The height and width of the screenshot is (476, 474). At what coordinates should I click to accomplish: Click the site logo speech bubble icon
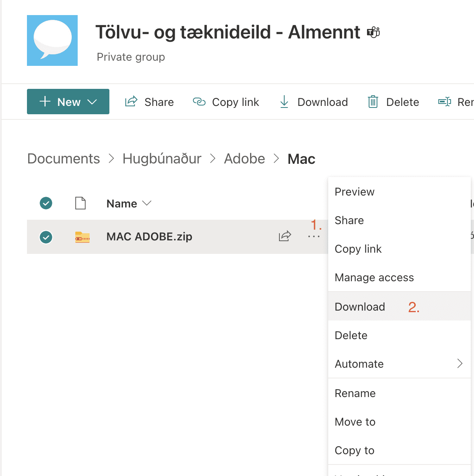pos(52,40)
